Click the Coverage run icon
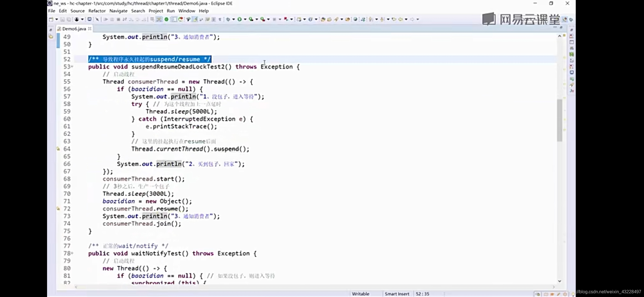 tap(251, 19)
